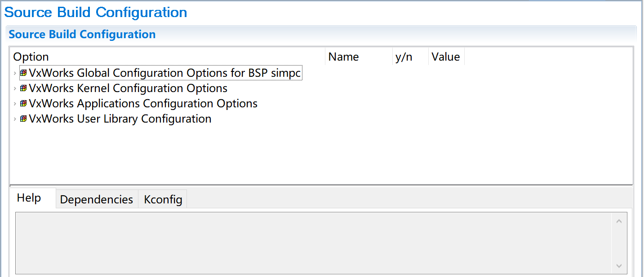
Task: Expand VxWorks Global Configuration Options for BSP simpc
Action: tap(15, 73)
